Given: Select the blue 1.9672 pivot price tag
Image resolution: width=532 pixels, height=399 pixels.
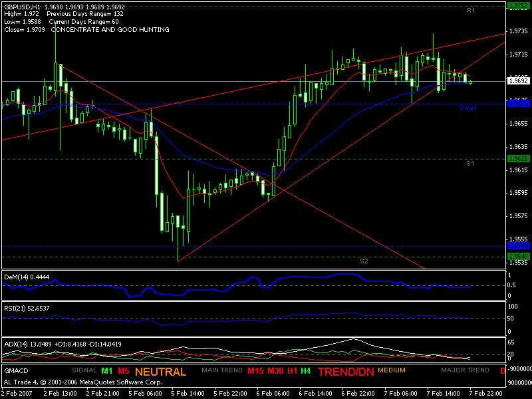Looking at the screenshot, I should 519,104.
